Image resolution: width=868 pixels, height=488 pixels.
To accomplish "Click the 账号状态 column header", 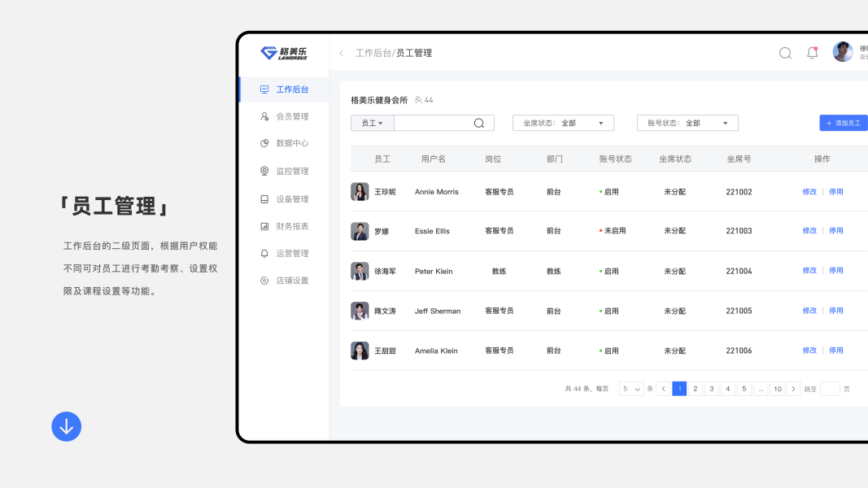I will (x=615, y=159).
